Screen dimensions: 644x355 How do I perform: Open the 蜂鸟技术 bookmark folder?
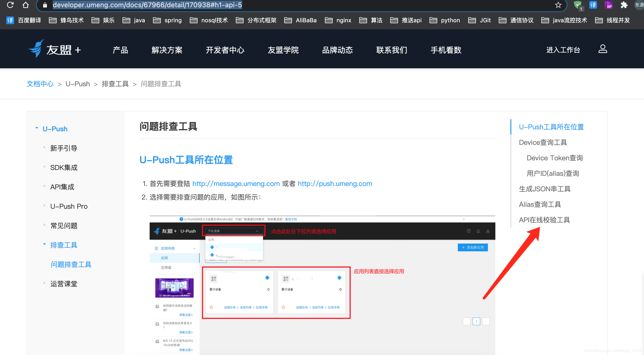[66, 20]
